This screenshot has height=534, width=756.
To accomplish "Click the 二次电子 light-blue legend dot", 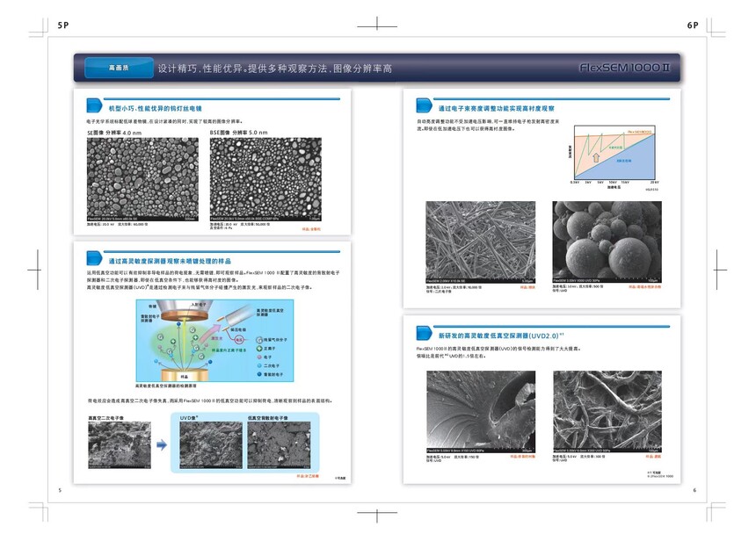I will click(x=259, y=365).
